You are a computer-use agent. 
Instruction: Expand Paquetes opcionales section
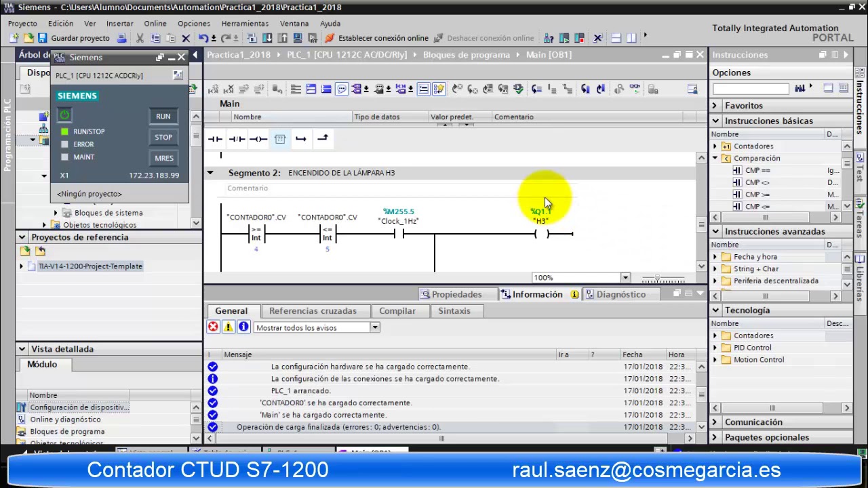pyautogui.click(x=715, y=438)
